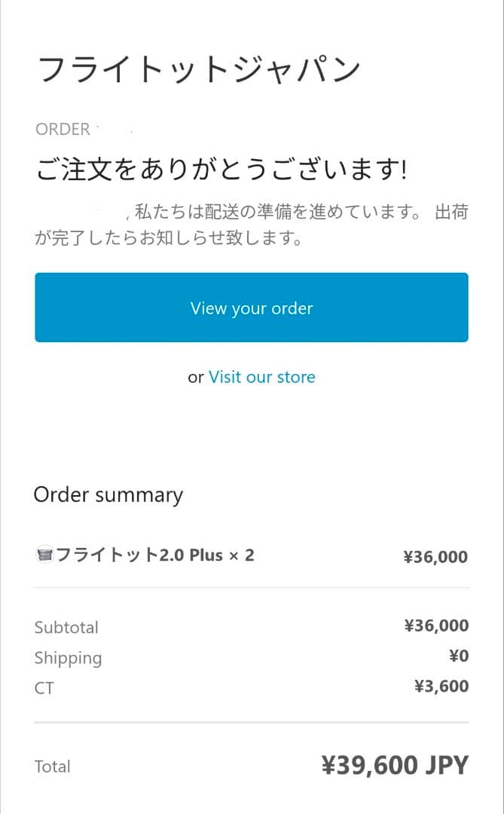This screenshot has width=504, height=814.
Task: Select the Subtotal amount ¥36,000
Action: 438,625
